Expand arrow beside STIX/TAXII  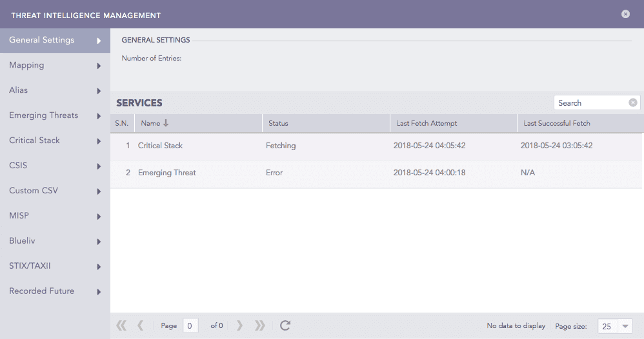(x=99, y=267)
